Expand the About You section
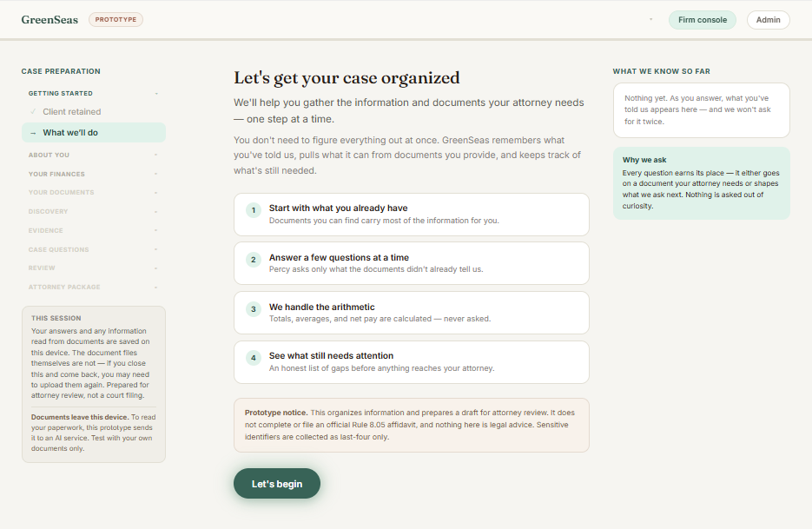The image size is (812, 529). tap(155, 155)
